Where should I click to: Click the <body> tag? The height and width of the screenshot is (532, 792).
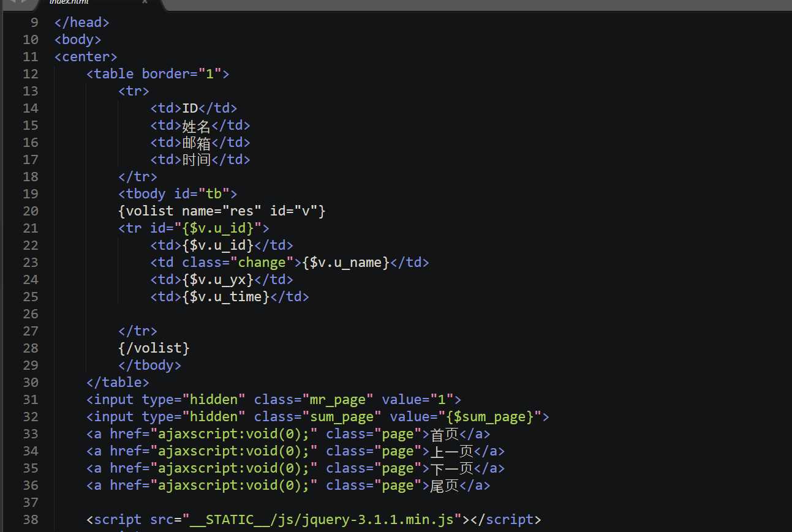(x=78, y=40)
